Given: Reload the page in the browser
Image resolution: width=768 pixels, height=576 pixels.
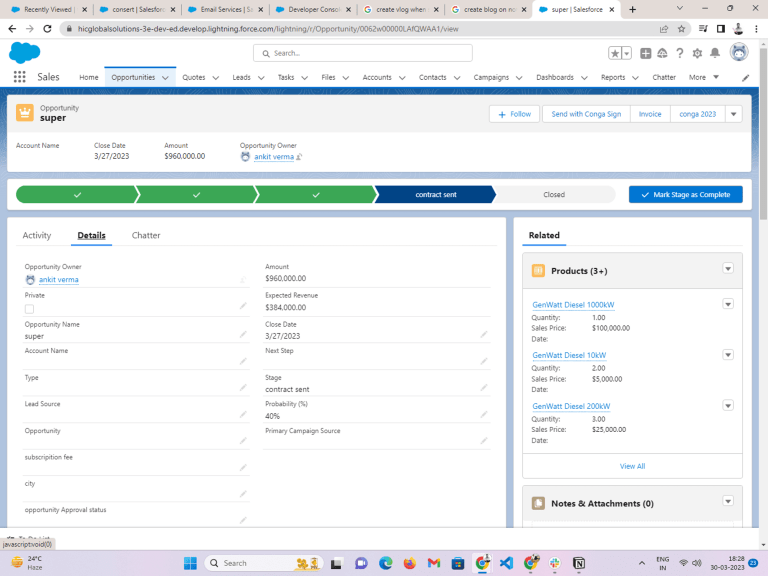Looking at the screenshot, I should pyautogui.click(x=48, y=29).
